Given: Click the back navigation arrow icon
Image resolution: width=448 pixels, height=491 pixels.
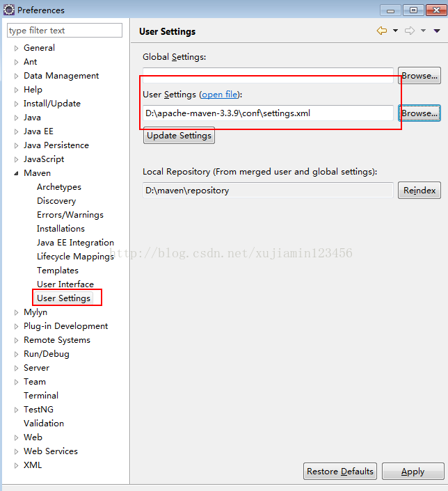Looking at the screenshot, I should [x=382, y=31].
